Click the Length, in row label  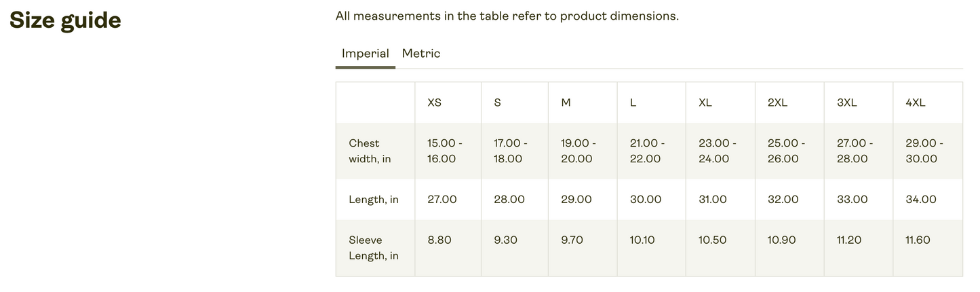[374, 200]
